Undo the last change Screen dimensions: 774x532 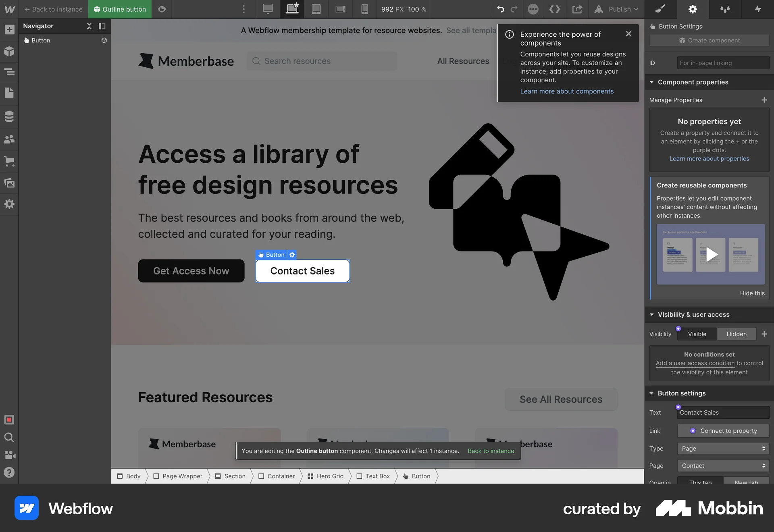[500, 9]
